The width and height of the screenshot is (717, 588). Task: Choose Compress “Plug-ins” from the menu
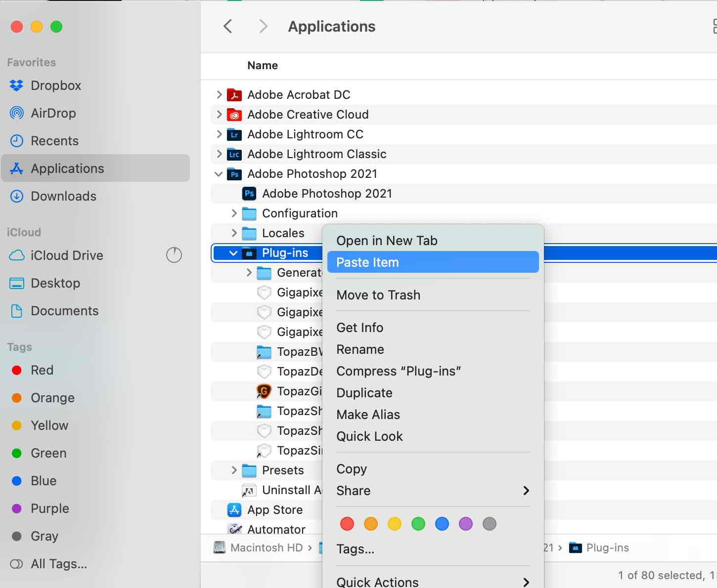pyautogui.click(x=433, y=371)
